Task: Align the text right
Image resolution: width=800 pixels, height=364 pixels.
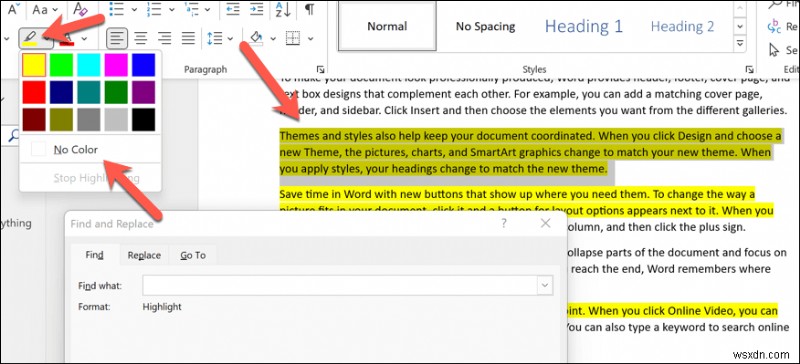Action: (x=164, y=38)
